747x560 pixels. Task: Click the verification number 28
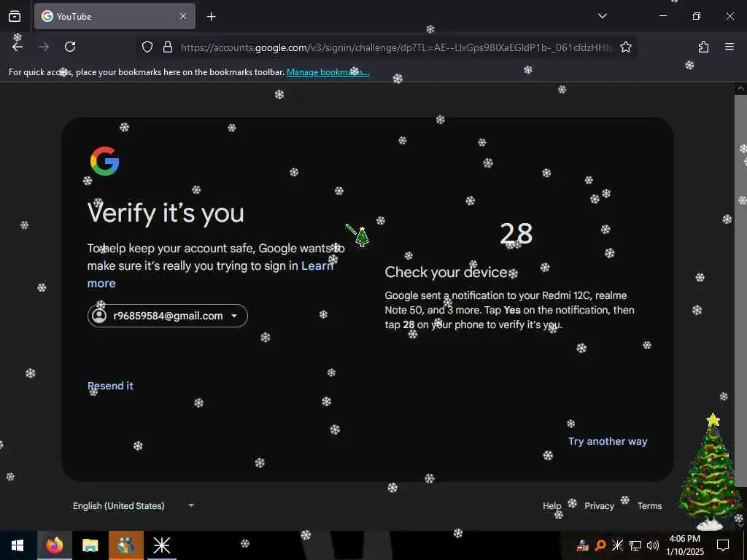[516, 234]
